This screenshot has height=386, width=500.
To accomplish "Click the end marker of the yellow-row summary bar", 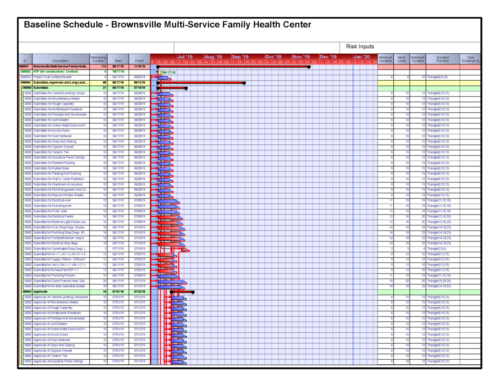I will (x=244, y=83).
